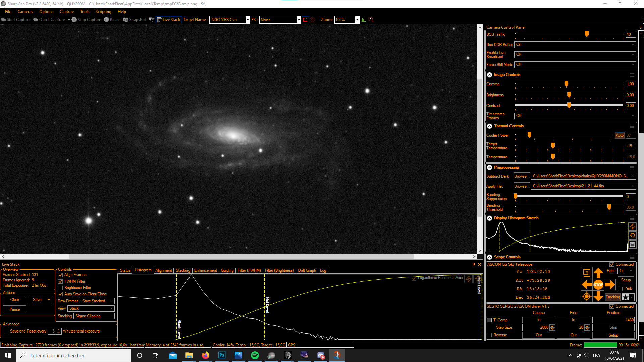Image resolution: width=644 pixels, height=362 pixels.
Task: Click the red selection area icon in the toolbar
Action: pyautogui.click(x=305, y=20)
